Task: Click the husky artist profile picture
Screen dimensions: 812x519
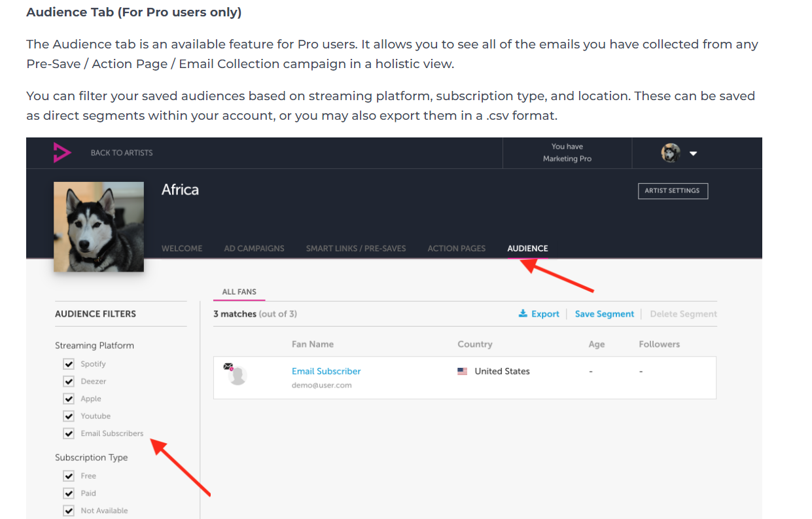Action: tap(99, 226)
